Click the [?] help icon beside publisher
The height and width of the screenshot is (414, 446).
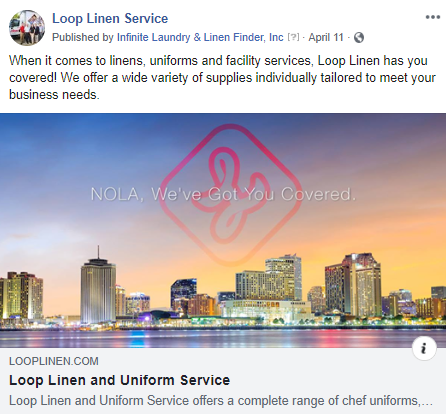click(293, 37)
